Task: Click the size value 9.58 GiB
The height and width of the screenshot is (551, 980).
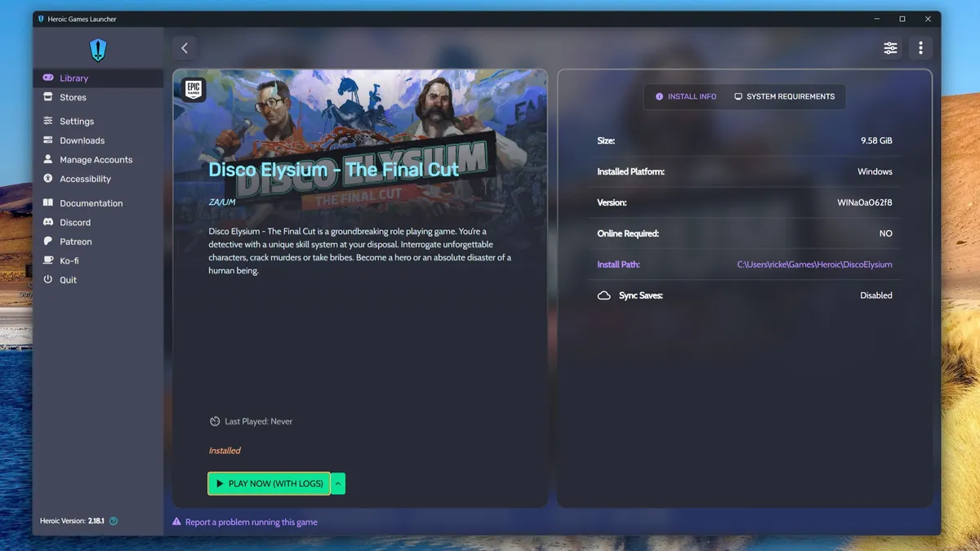Action: 876,140
